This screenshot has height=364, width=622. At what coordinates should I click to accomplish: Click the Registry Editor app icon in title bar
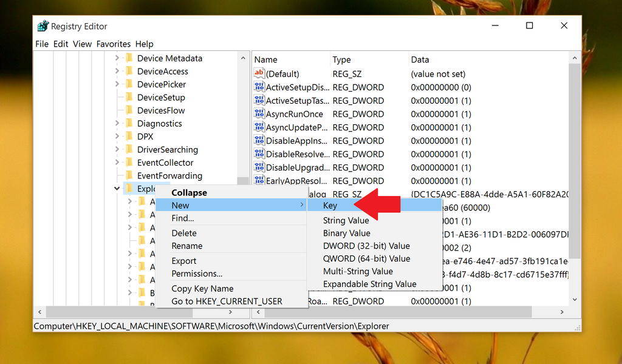[x=43, y=26]
